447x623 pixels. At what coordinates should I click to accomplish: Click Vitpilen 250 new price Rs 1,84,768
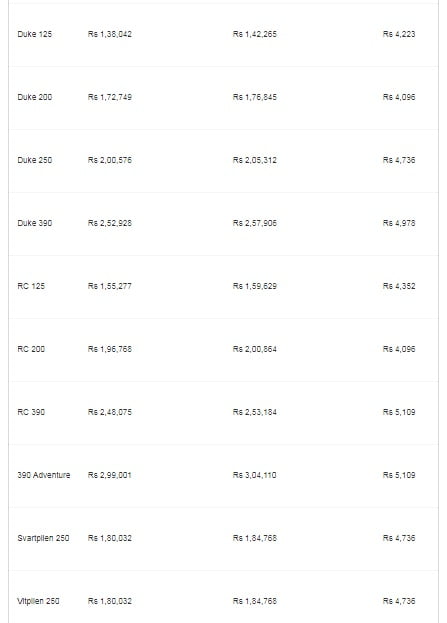[255, 601]
